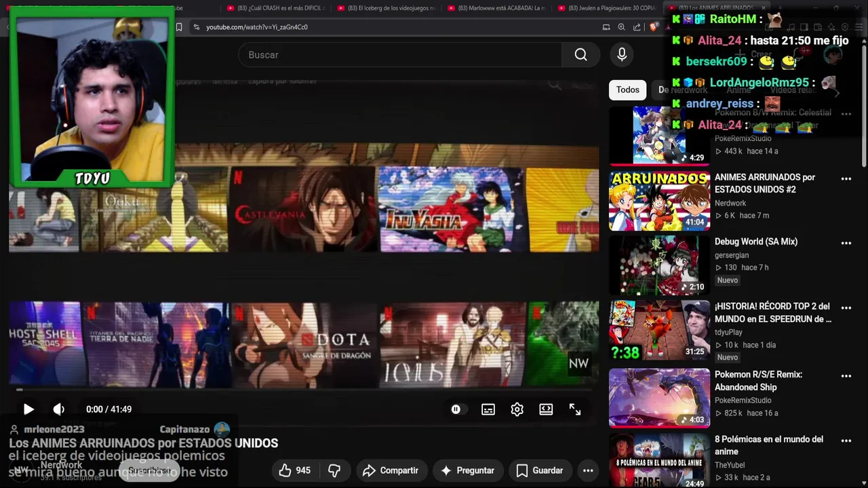Like the video showing 945 likes
868x488 pixels.
(294, 470)
